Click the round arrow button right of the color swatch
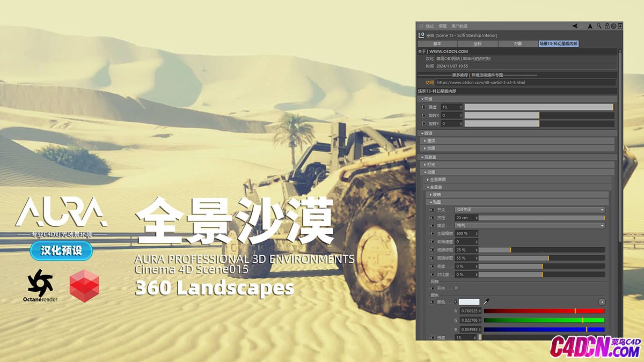The image size is (644, 362). point(602,302)
